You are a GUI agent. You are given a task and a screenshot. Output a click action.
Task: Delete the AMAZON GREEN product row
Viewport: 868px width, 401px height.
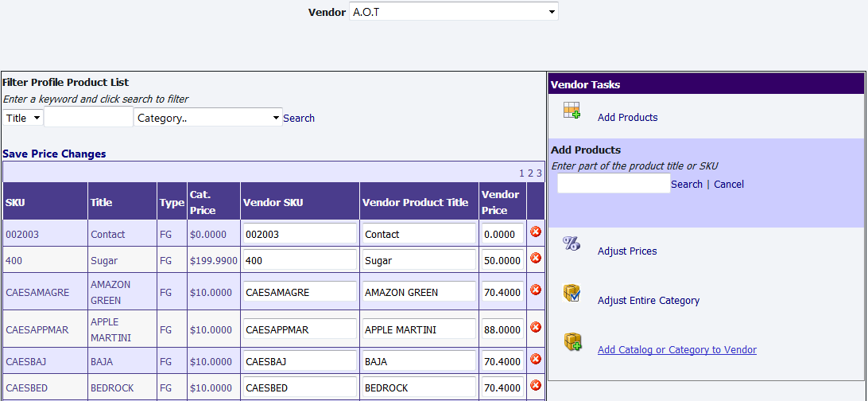pos(536,290)
